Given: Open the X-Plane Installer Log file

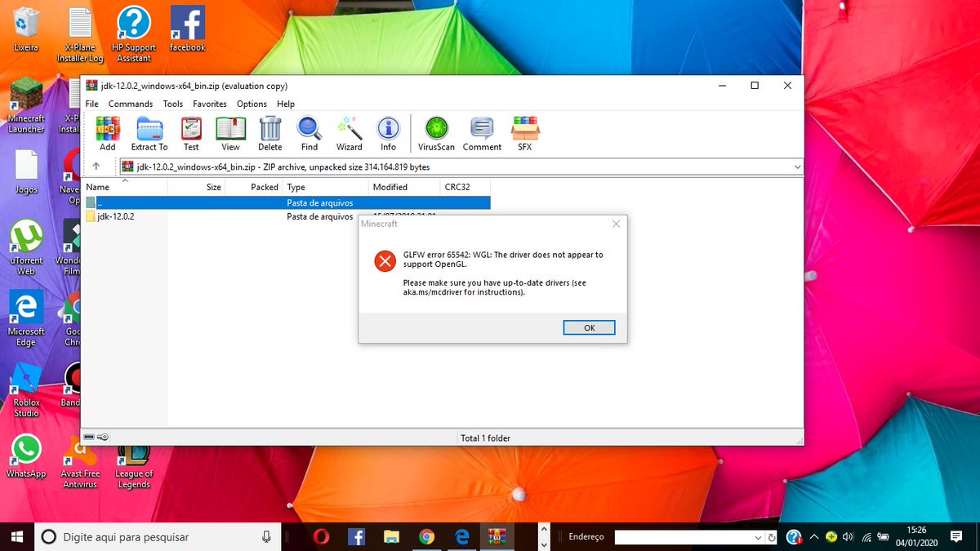Looking at the screenshot, I should (80, 34).
